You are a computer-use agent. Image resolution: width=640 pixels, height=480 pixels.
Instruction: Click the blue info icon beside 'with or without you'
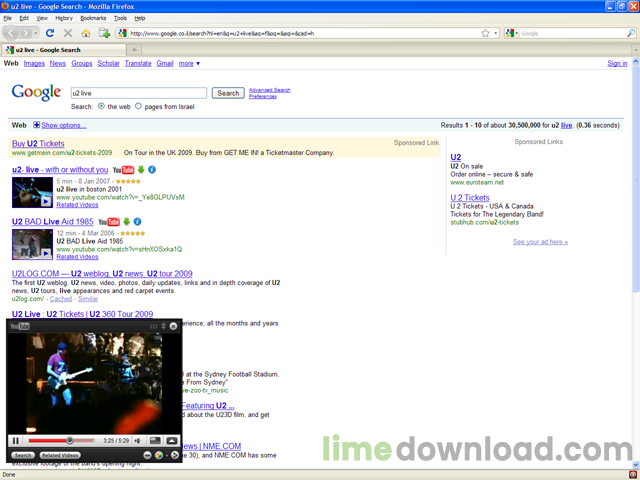coord(152,169)
